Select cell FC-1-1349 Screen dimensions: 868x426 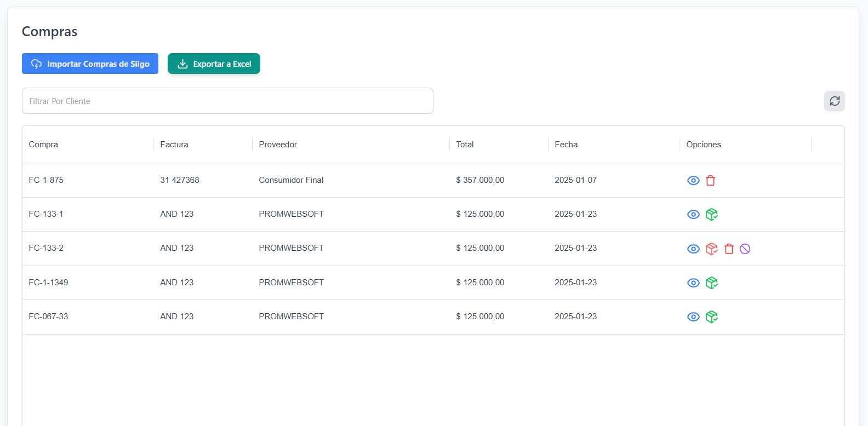(x=49, y=283)
